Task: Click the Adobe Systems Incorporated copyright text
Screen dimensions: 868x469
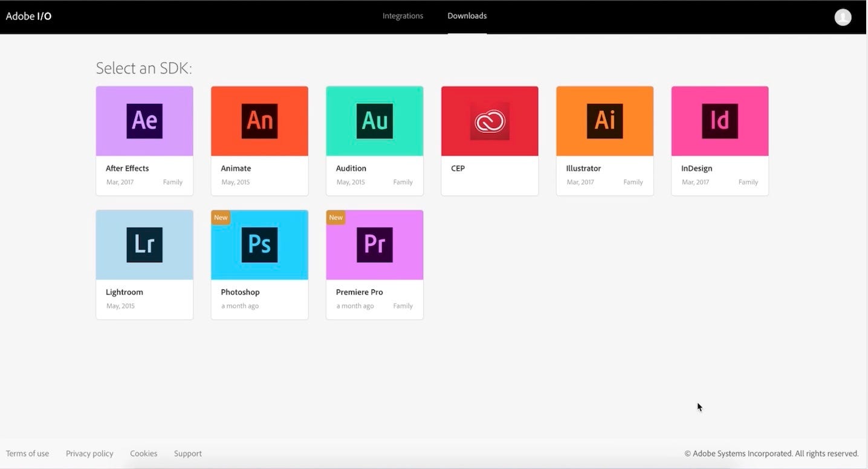Action: point(771,453)
